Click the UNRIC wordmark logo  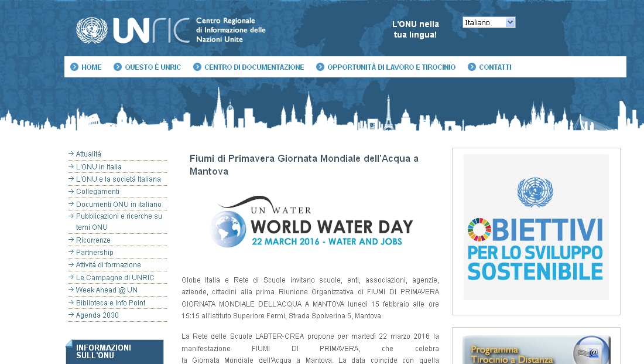coord(151,30)
